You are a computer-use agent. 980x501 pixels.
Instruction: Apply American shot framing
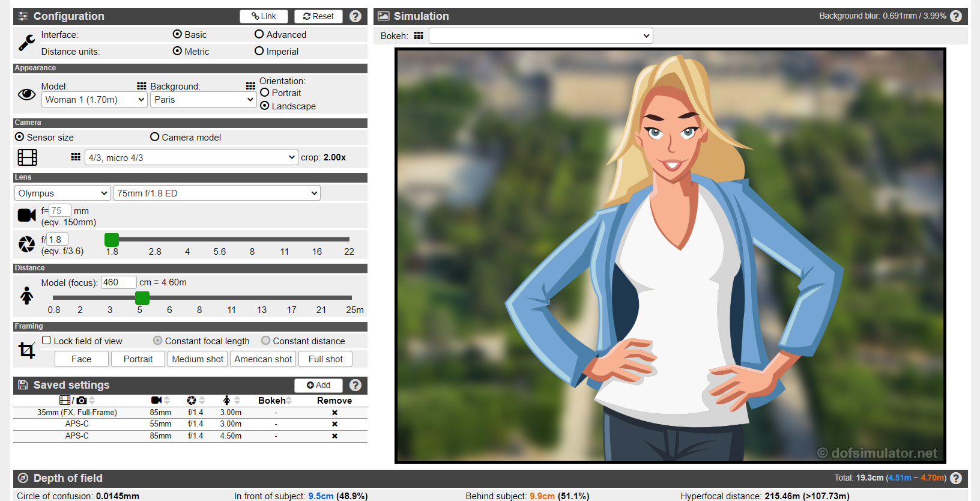[x=263, y=359]
